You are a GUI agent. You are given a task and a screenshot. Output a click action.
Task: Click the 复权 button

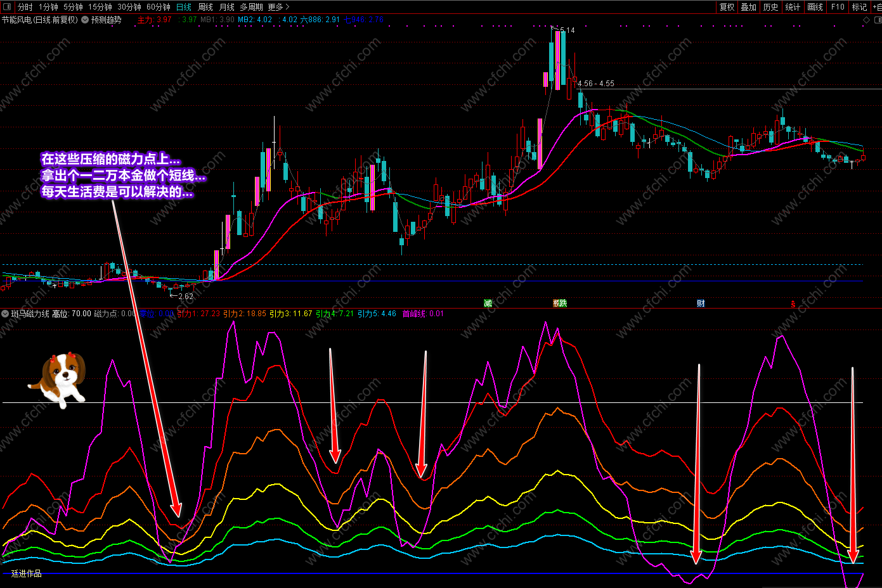point(727,7)
